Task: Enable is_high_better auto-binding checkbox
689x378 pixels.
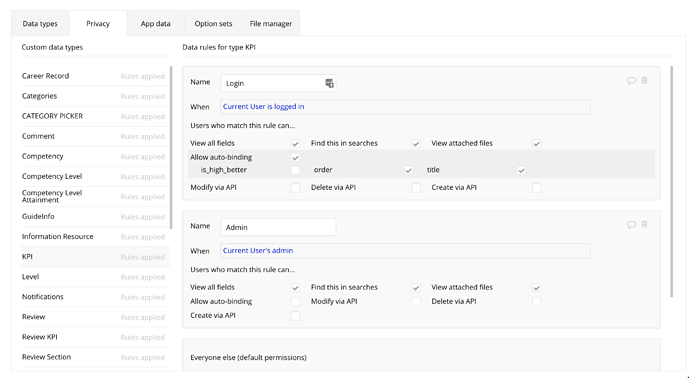Action: 295,170
